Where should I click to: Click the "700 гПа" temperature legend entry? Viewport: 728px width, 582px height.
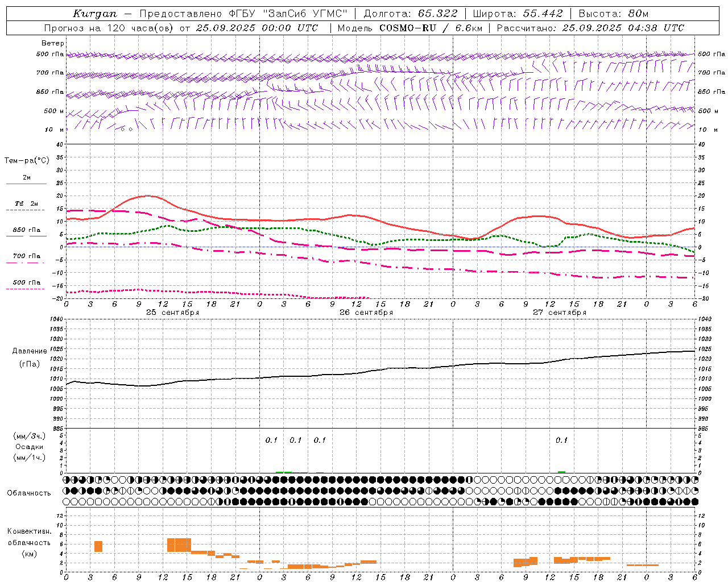(27, 256)
